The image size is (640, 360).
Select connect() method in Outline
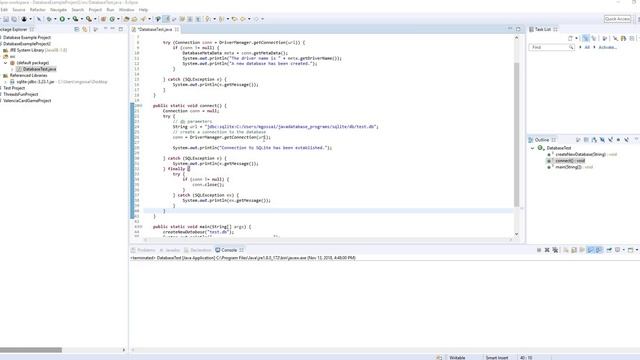570,161
